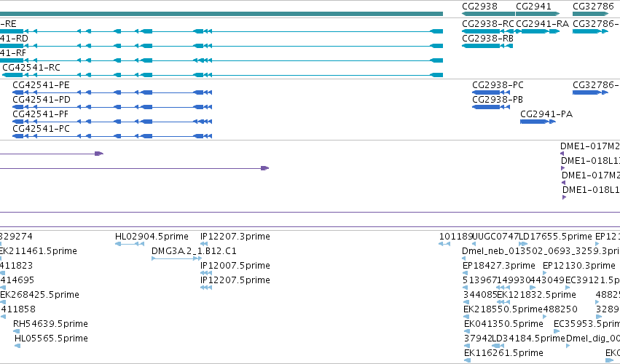The width and height of the screenshot is (620, 364).
Task: Click the UUGC0747 feature label
Action: click(x=495, y=237)
